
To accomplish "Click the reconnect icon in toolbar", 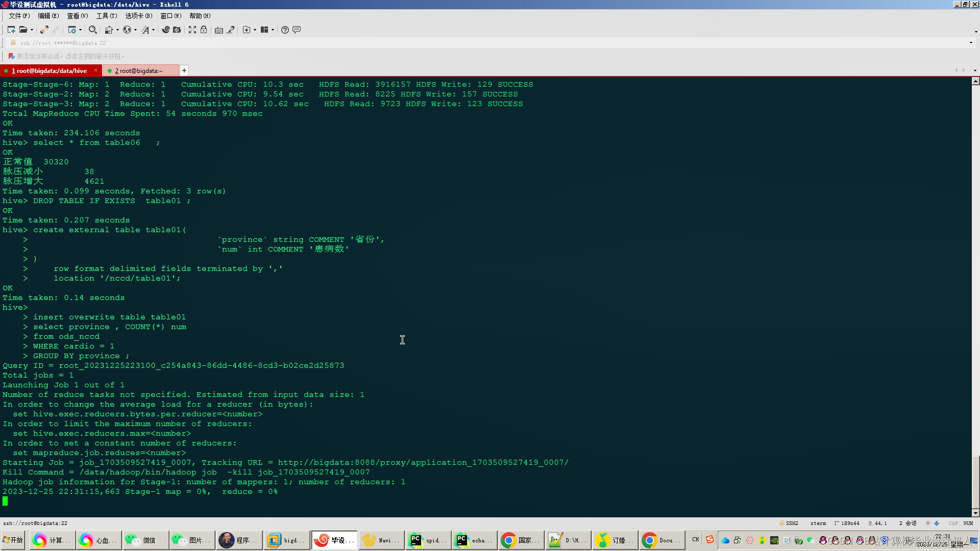I will tap(44, 30).
